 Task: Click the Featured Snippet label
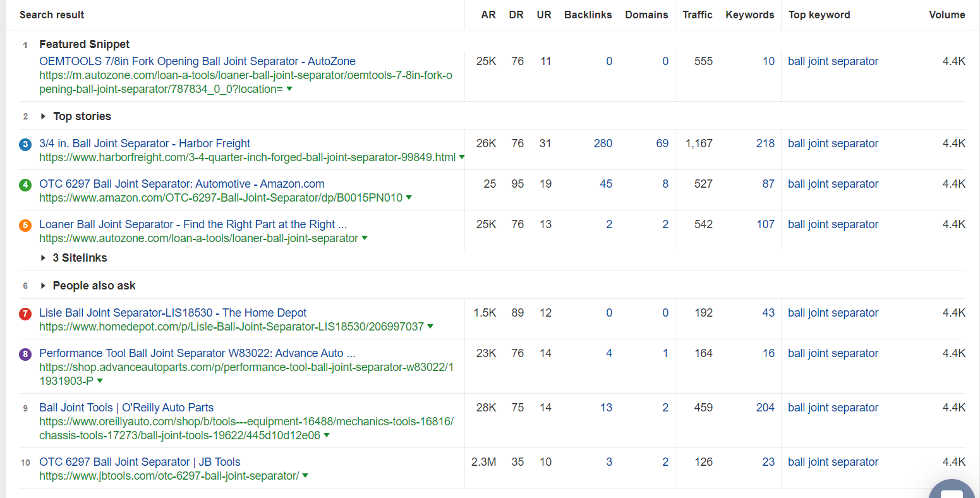pyautogui.click(x=84, y=44)
